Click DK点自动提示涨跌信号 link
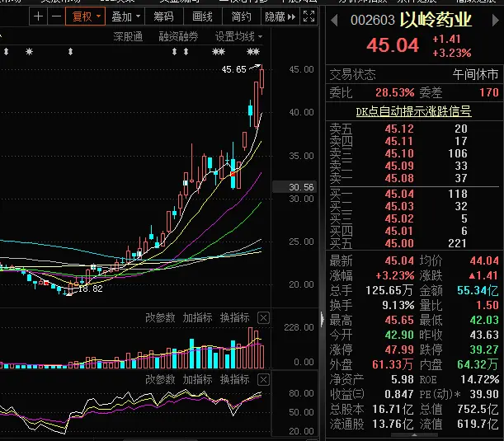The image size is (504, 441). point(414,111)
